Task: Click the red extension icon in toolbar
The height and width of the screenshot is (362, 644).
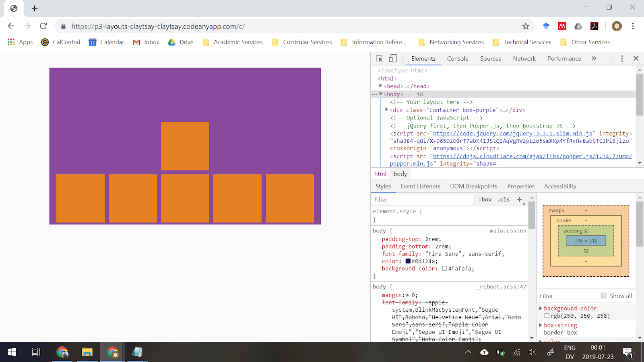Action: tap(562, 26)
